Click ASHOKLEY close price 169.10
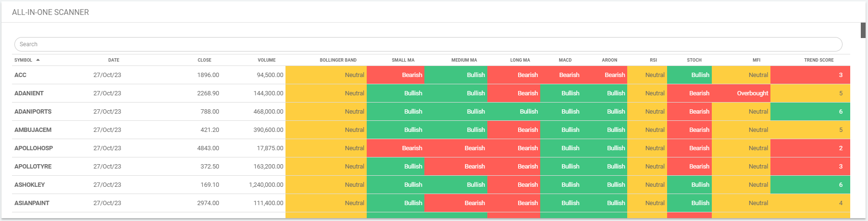 click(210, 185)
